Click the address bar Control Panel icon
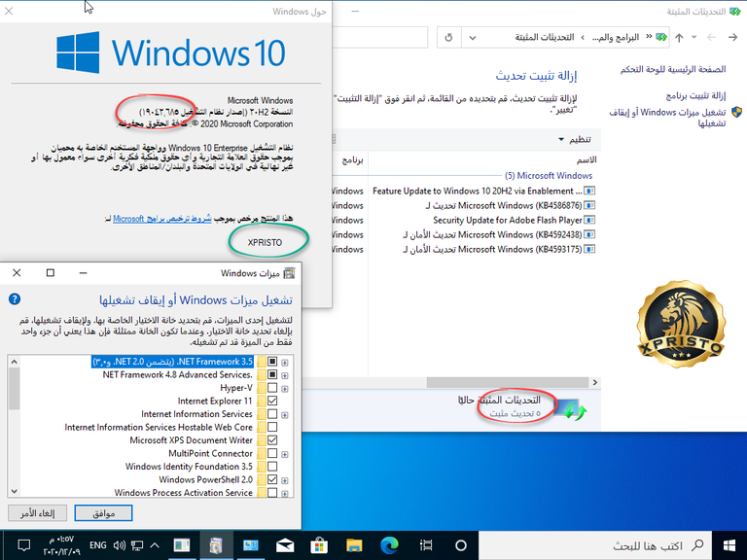 pos(661,37)
